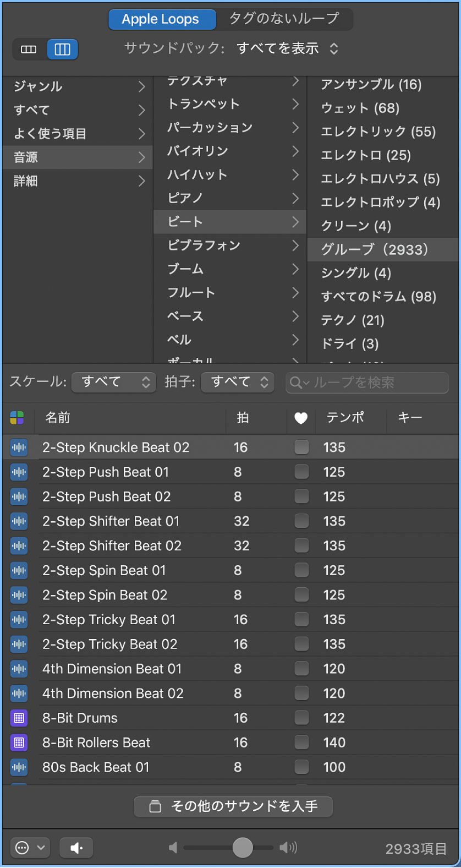The height and width of the screenshot is (868, 461).
Task: Click audio loop icon for 2-Step Spin Beat 01
Action: coord(19,570)
